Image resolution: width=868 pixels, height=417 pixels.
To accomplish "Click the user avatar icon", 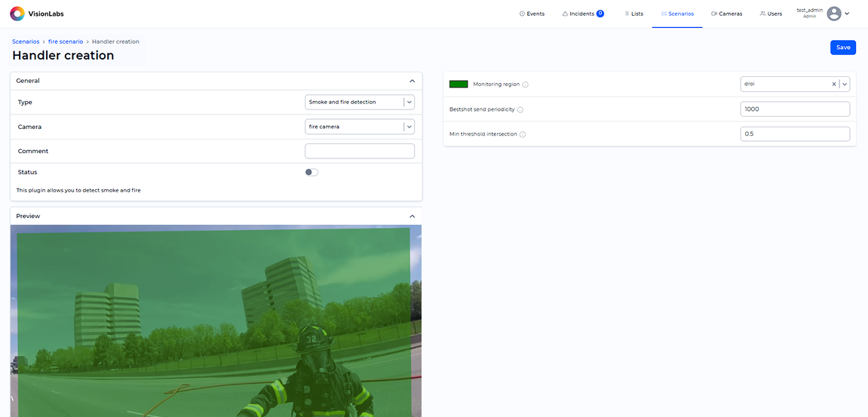I will 833,14.
